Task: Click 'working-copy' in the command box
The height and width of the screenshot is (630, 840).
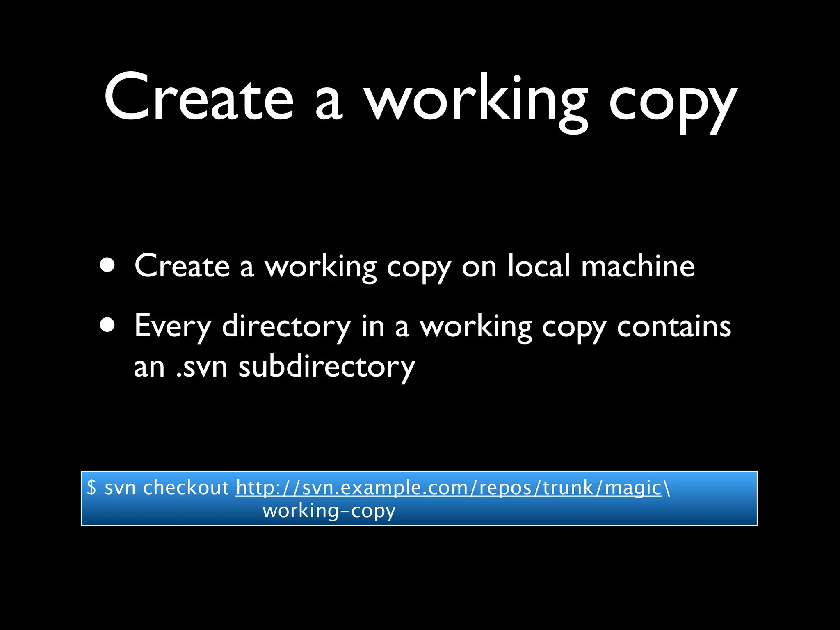Action: [x=329, y=511]
